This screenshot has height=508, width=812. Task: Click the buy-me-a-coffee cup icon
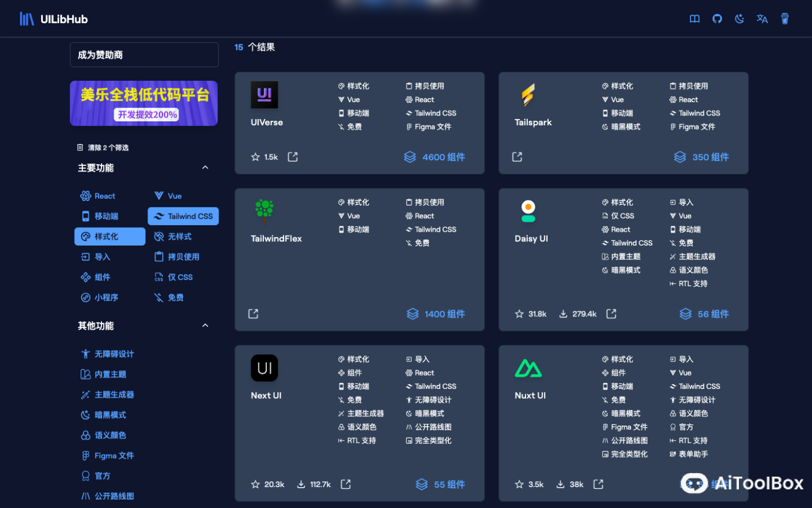[x=785, y=19]
